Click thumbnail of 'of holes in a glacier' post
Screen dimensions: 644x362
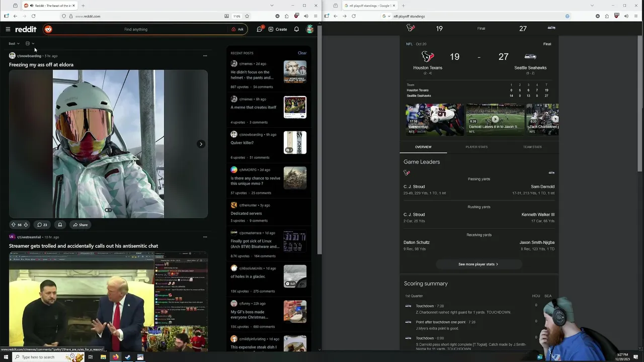[x=295, y=276]
